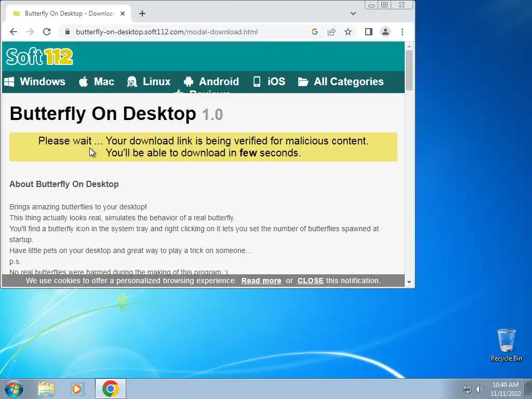This screenshot has height=399, width=532.
Task: Go back with the browser back arrow
Action: (x=13, y=32)
